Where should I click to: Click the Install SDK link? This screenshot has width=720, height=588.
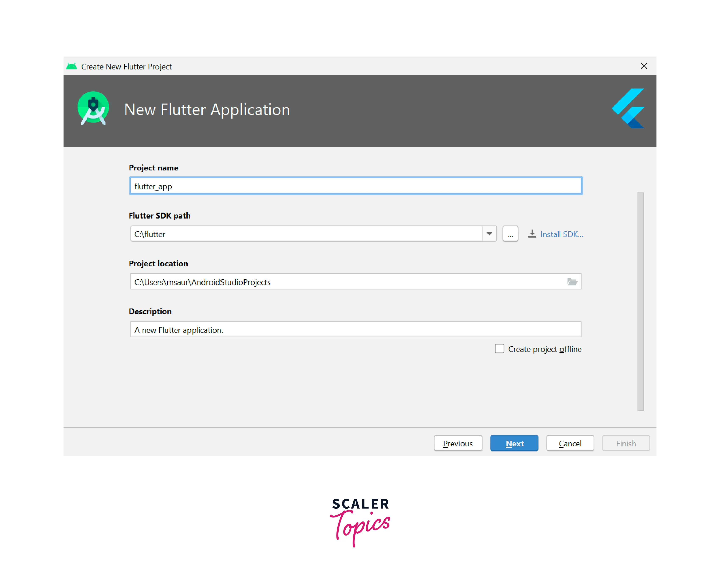coord(562,234)
